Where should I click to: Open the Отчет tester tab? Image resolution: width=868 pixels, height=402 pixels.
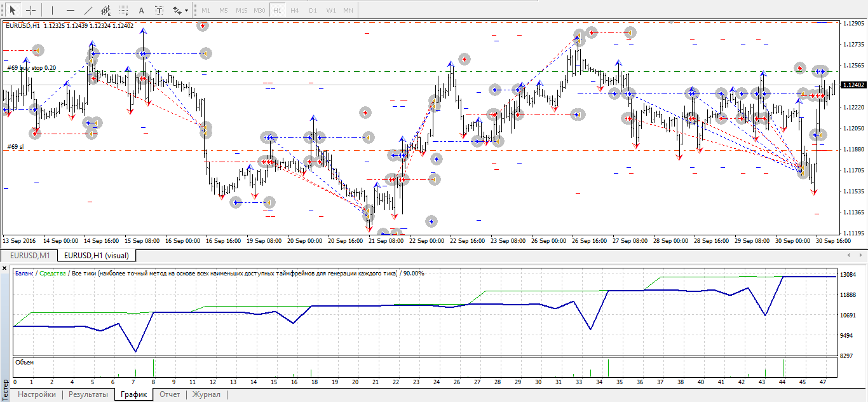click(170, 395)
